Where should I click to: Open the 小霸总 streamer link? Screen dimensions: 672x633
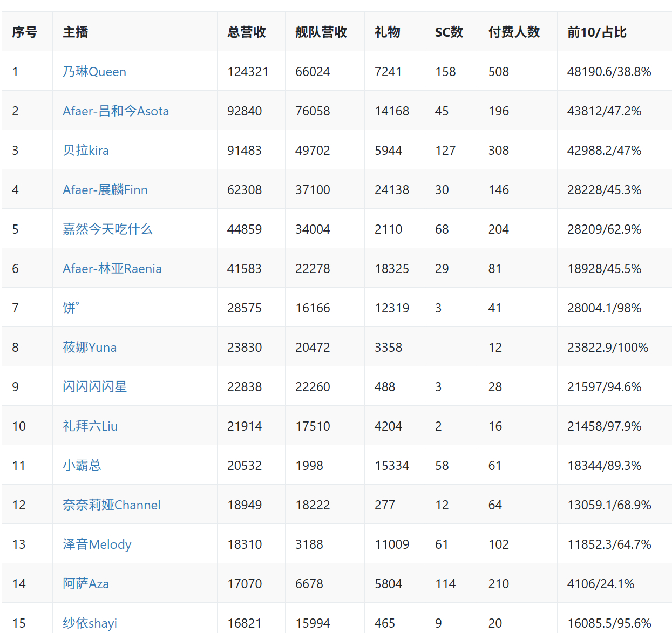tap(82, 466)
